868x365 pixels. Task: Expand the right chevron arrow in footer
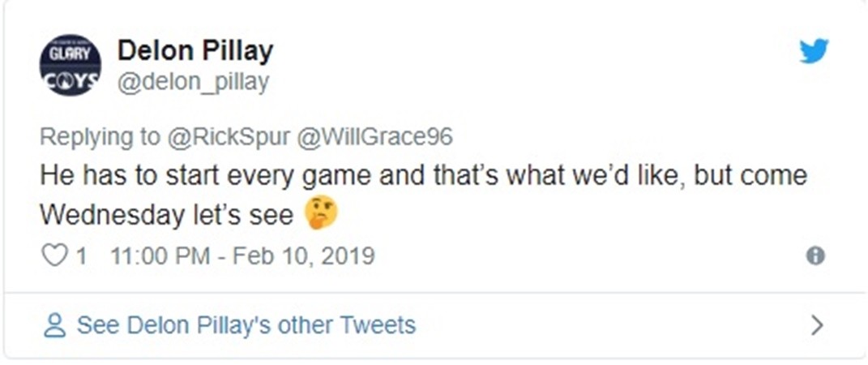[x=817, y=326]
